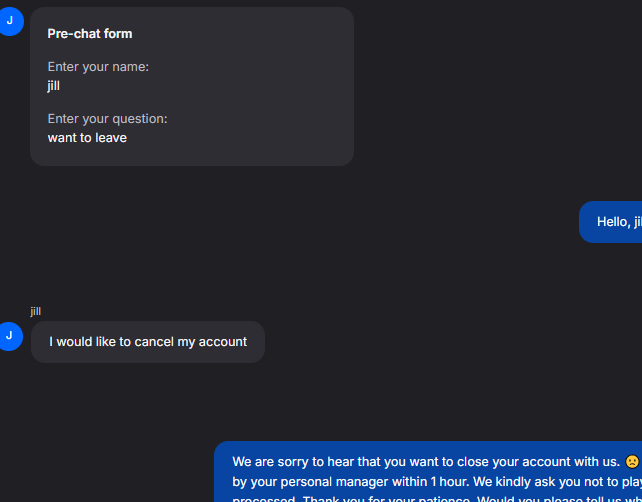Click the "jill" sender name above the message
This screenshot has height=502, width=642.
tap(36, 312)
